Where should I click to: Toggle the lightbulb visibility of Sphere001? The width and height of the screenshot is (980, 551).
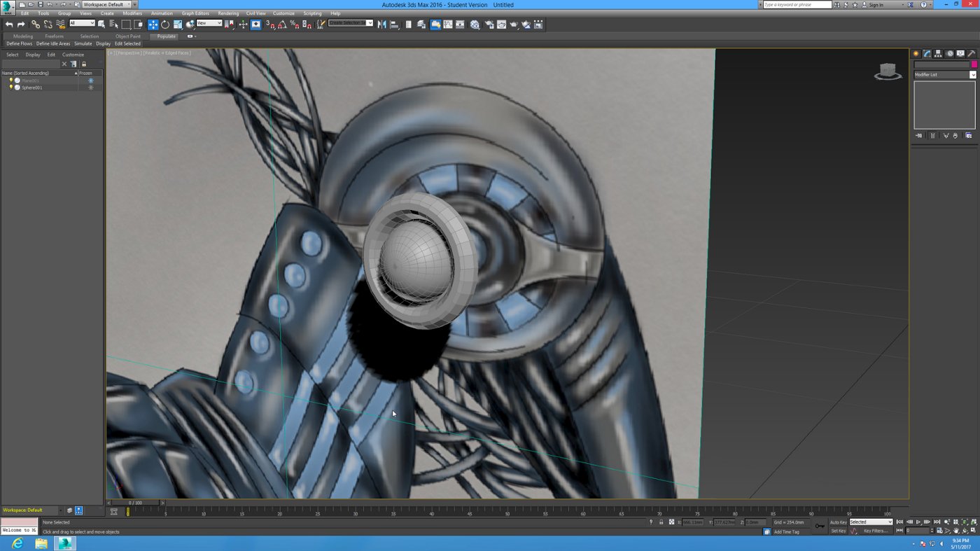10,88
